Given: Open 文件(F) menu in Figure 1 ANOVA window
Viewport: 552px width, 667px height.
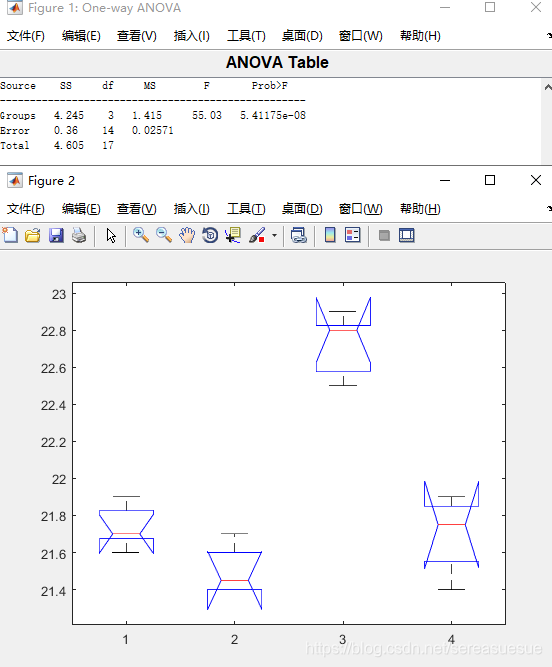Looking at the screenshot, I should pyautogui.click(x=26, y=36).
